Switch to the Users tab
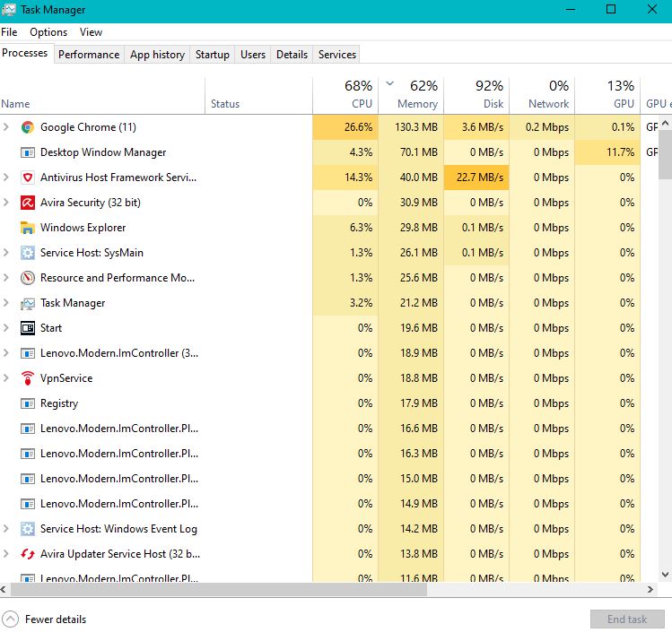Screen dimensions: 672x641 click(x=253, y=55)
